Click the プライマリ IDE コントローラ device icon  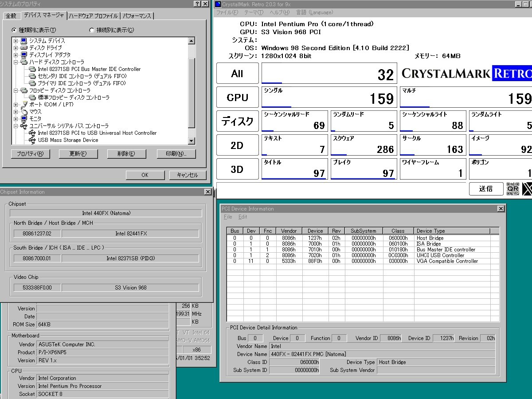click(x=32, y=83)
